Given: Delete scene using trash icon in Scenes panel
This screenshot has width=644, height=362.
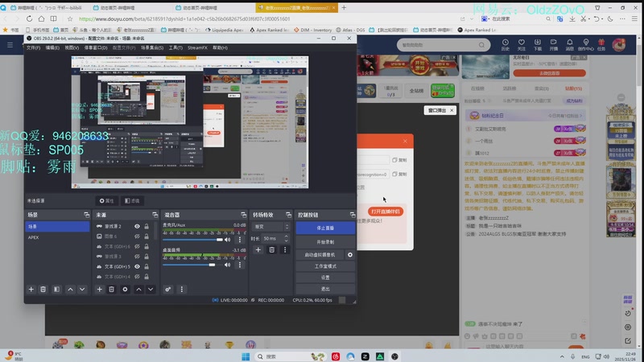Looking at the screenshot, I should coord(43,290).
